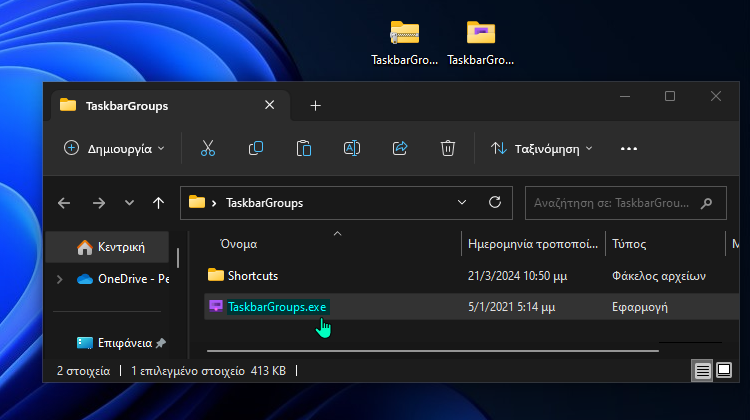Click the chevron after address folder icon
750x420 pixels.
[214, 203]
